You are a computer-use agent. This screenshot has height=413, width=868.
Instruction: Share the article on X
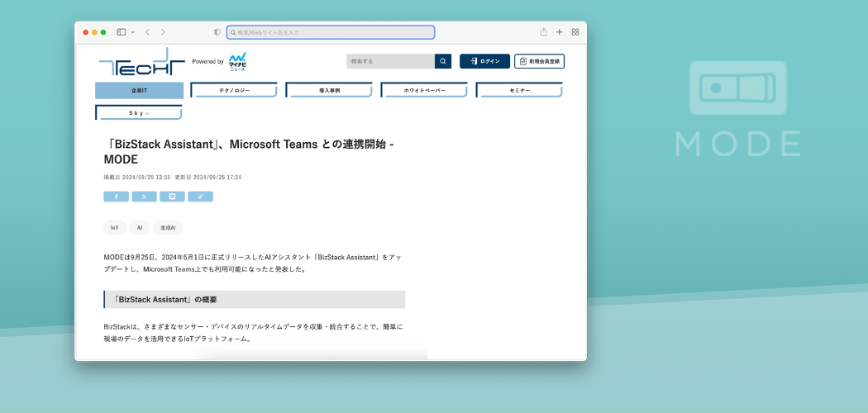coord(144,197)
